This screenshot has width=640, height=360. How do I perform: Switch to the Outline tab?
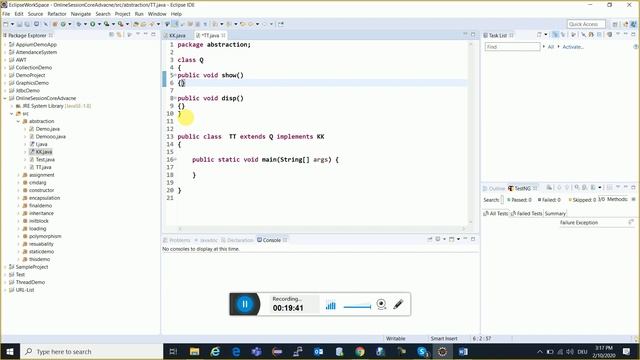(494, 188)
